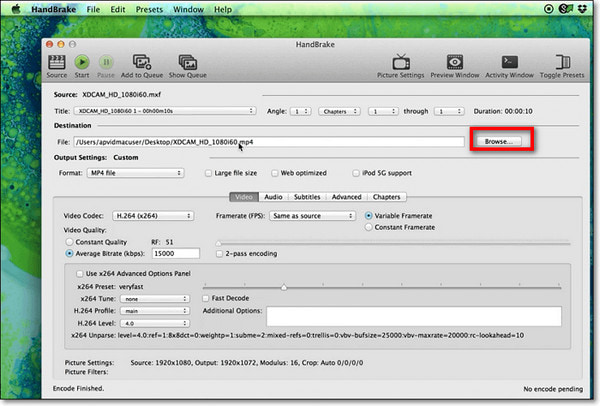Enable Large file size checkbox
The height and width of the screenshot is (406, 600).
208,173
